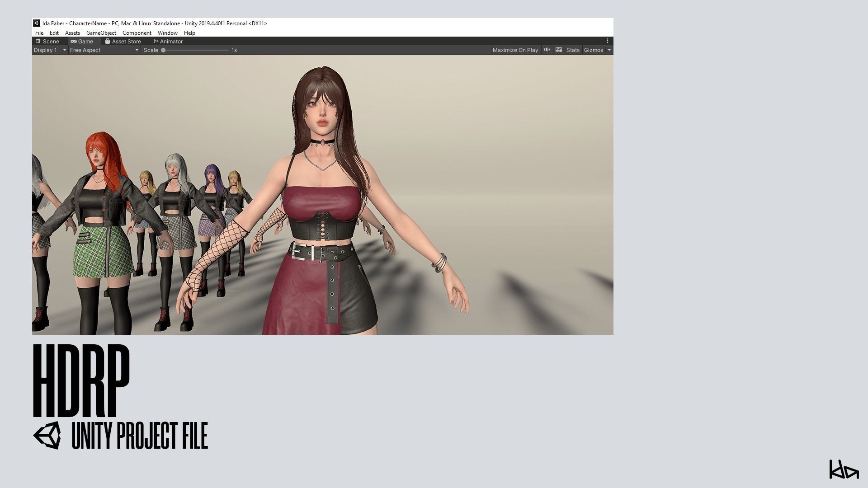Open the Window menu
This screenshot has width=868, height=488.
click(167, 33)
